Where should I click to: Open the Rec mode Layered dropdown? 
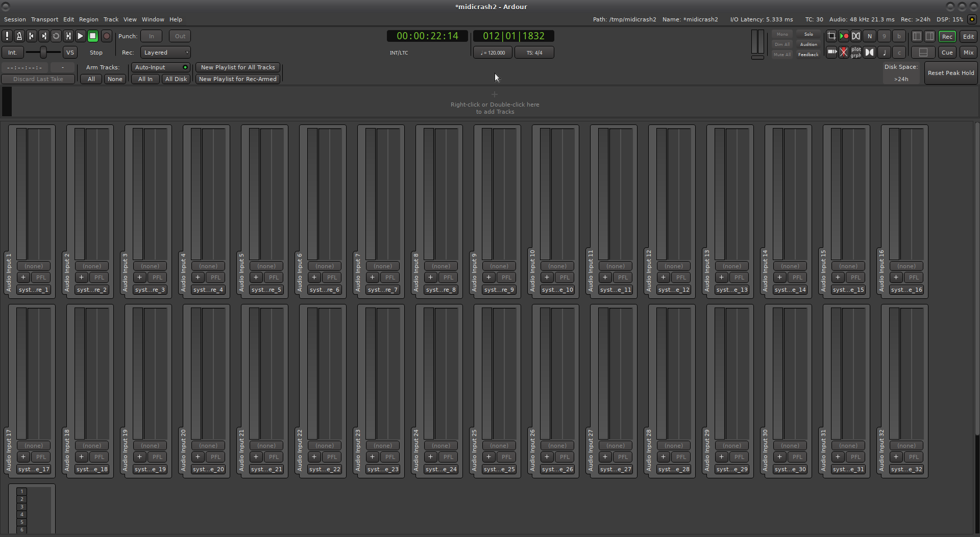click(x=166, y=53)
